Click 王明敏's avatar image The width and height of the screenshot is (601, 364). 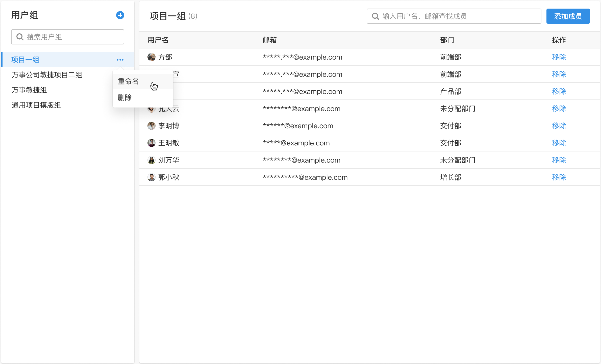point(152,143)
